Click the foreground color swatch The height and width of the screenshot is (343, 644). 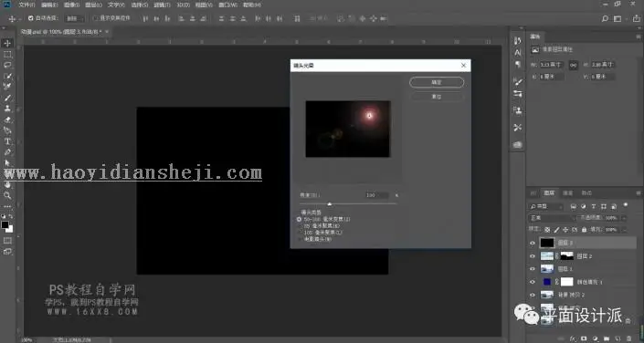click(5, 224)
